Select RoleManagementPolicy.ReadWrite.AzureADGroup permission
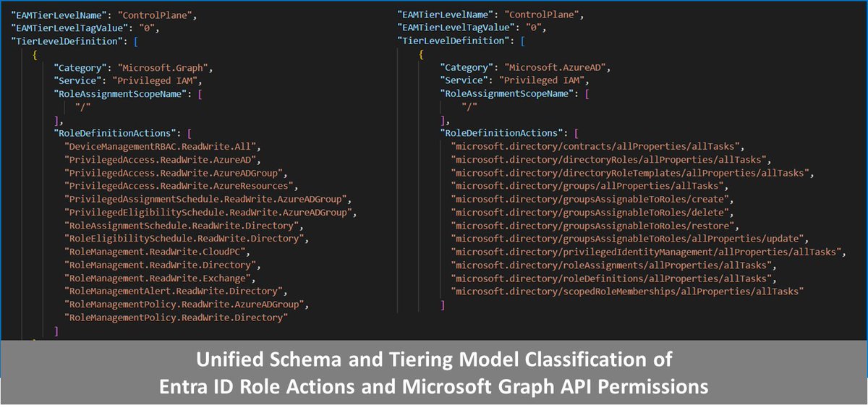This screenshot has height=413, width=868. [x=187, y=305]
